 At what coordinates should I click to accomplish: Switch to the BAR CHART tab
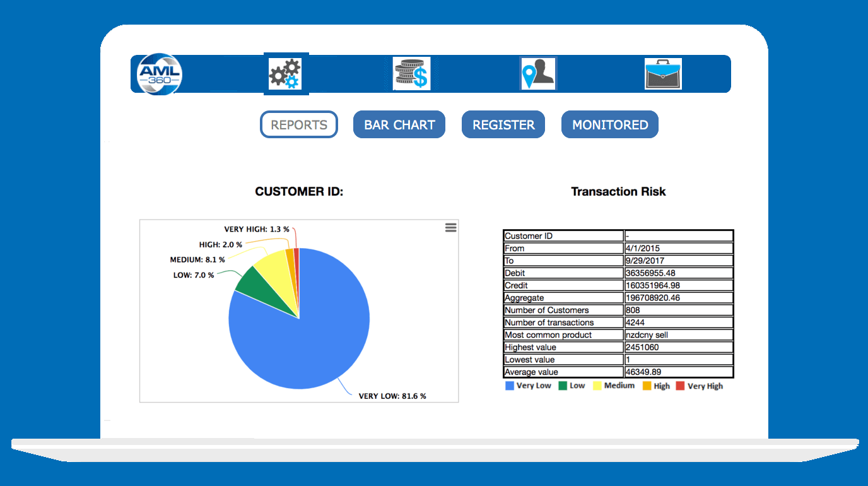pyautogui.click(x=399, y=125)
